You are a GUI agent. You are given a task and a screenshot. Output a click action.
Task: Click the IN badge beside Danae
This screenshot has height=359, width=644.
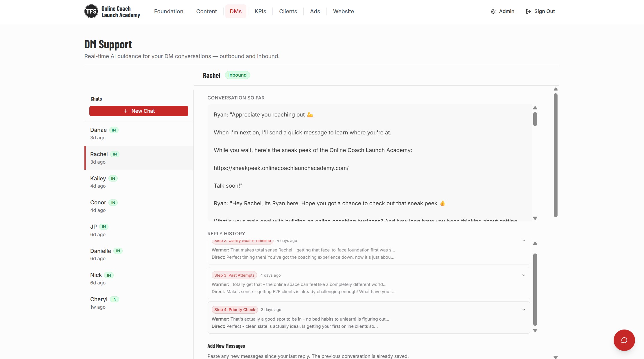coord(114,130)
